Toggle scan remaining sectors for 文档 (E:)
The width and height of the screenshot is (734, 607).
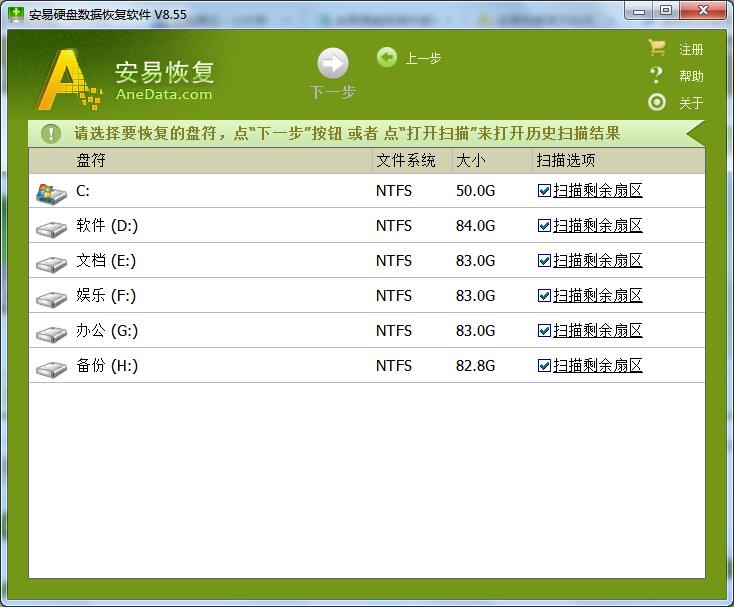coord(544,261)
